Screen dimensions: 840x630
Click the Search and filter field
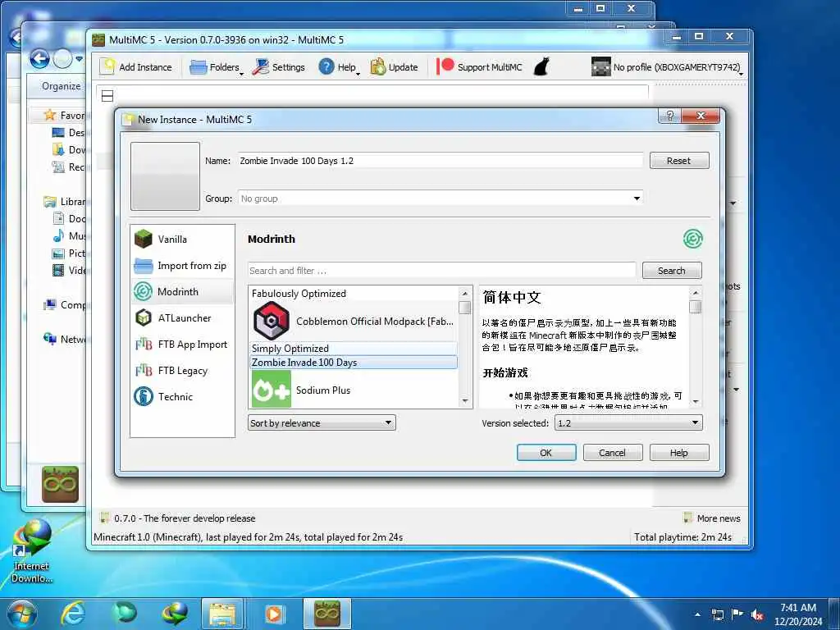tap(441, 271)
